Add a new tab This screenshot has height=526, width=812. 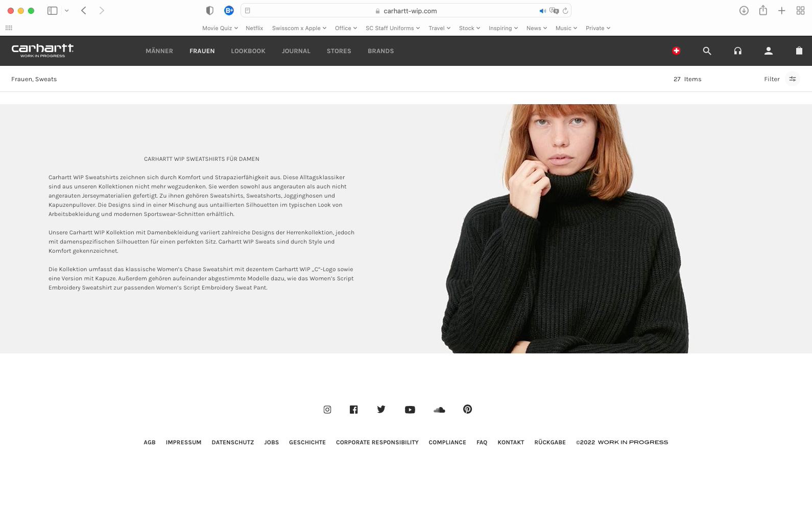[x=782, y=11]
